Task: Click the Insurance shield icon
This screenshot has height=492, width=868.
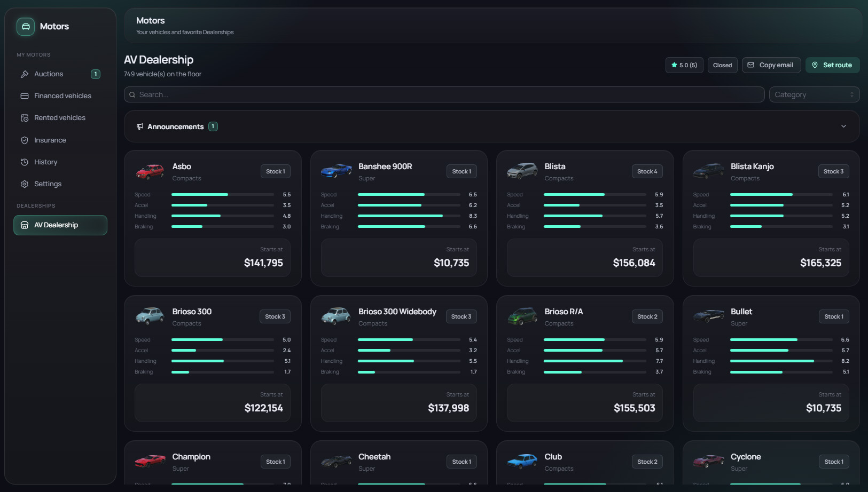Action: tap(25, 140)
